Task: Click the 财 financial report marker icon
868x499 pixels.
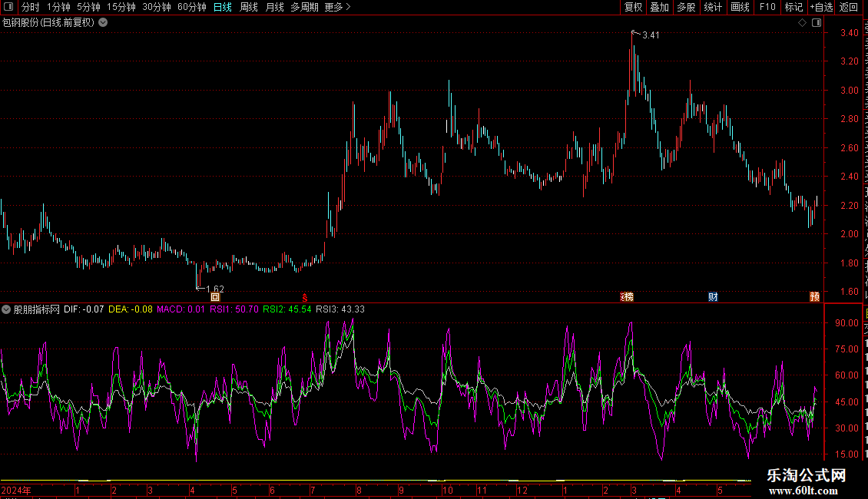Action: 713,297
